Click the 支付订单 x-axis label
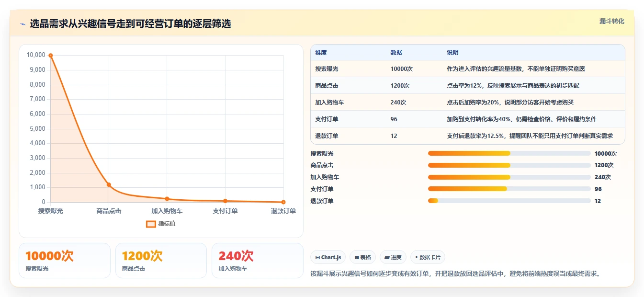644x297 pixels. [225, 211]
